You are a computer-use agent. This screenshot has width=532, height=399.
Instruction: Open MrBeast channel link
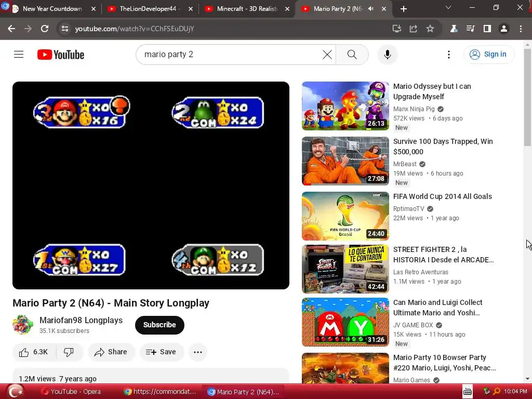[x=405, y=164]
